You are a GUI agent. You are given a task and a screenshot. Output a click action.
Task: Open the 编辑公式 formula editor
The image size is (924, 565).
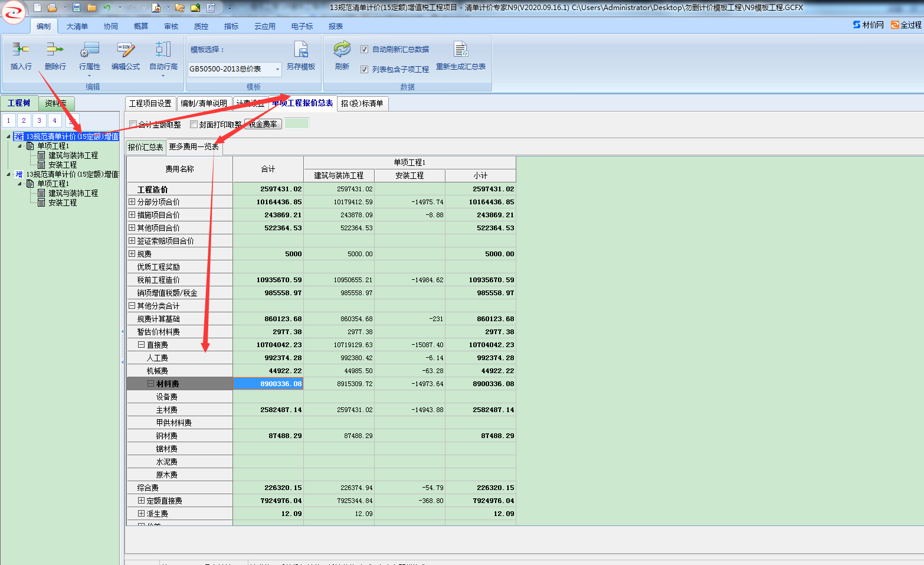pos(126,55)
